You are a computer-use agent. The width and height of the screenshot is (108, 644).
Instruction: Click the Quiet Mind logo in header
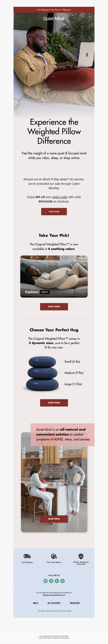click(54, 18)
